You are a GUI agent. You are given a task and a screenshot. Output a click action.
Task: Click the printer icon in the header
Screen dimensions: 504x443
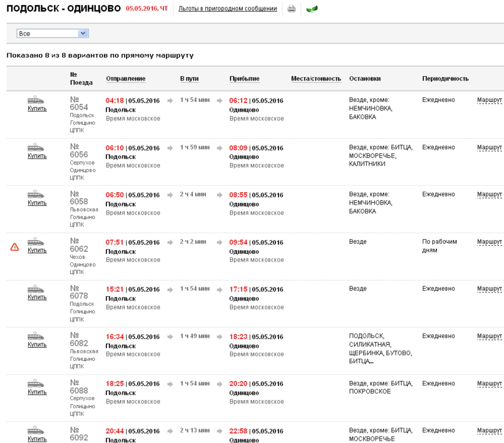(291, 9)
